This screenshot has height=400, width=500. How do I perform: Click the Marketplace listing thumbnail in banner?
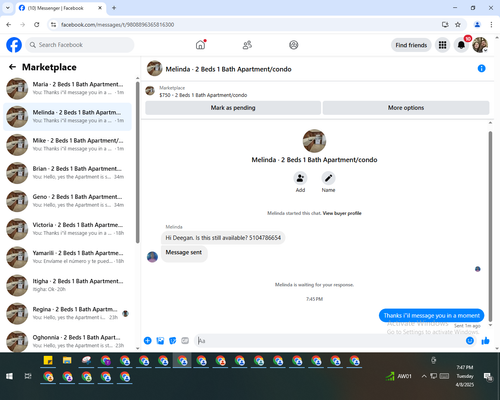coord(150,91)
